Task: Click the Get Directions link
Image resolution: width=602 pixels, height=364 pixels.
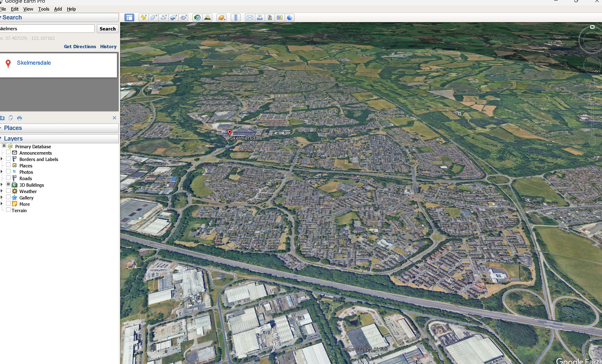Action: click(80, 46)
